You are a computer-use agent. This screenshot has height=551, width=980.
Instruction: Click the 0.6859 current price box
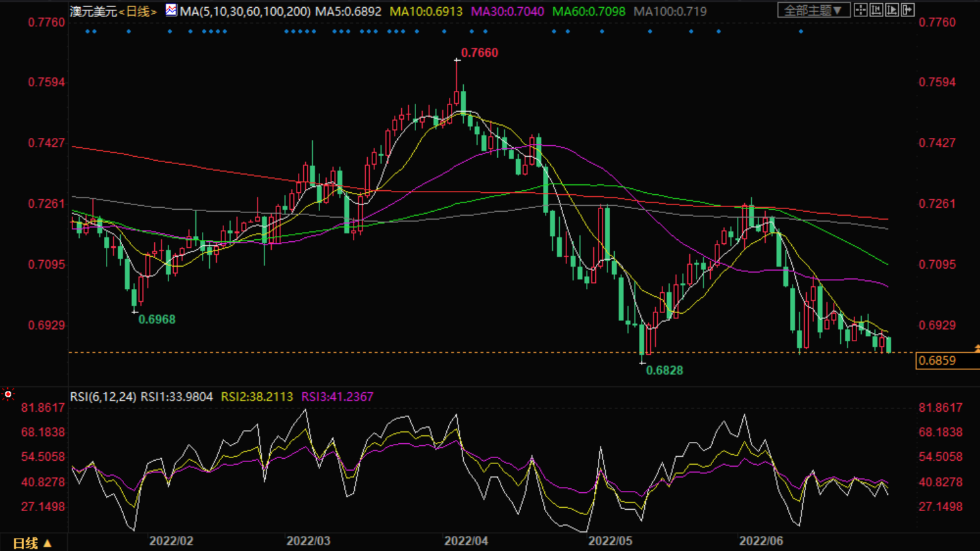coord(938,361)
